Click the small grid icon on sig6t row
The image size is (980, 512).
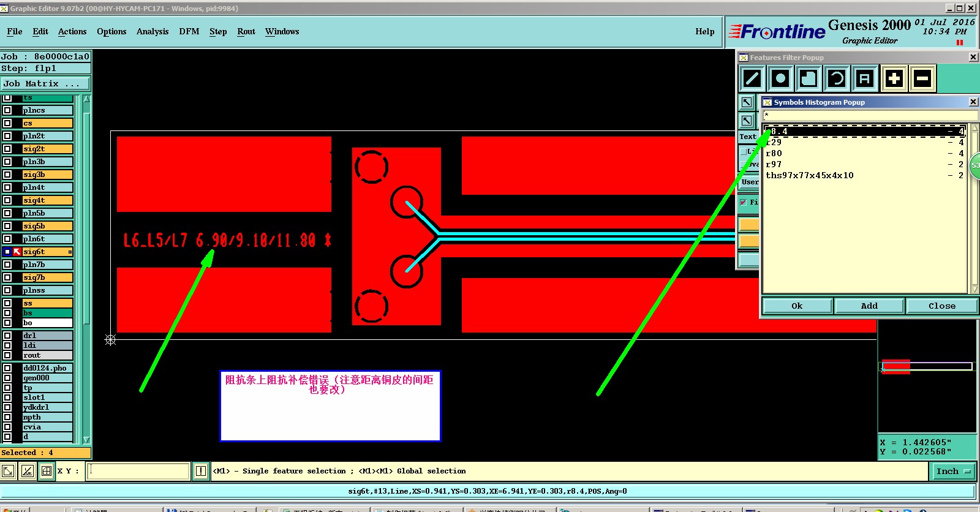[x=70, y=252]
